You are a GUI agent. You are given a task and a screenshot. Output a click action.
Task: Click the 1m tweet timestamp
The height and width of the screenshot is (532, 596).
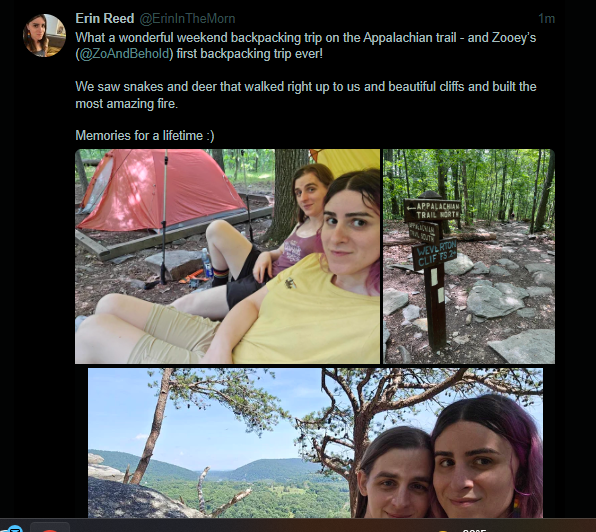pyautogui.click(x=546, y=18)
